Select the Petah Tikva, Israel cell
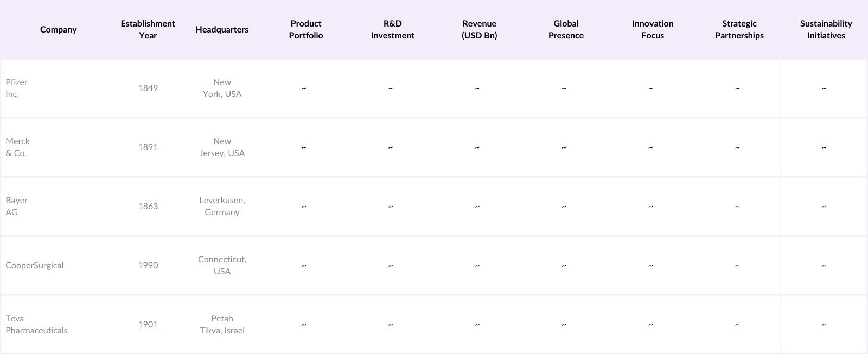Viewport: 868px width, 354px height. point(222,324)
